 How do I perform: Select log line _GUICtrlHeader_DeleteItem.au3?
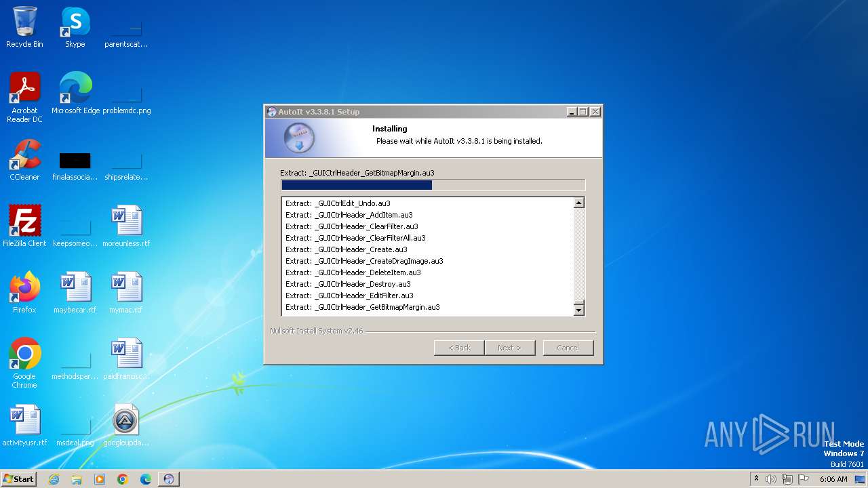coord(353,272)
